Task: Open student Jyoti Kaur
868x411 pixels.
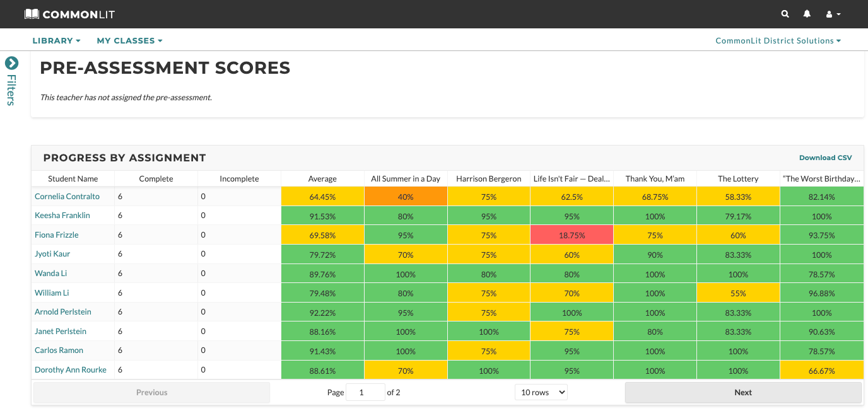Action: pyautogui.click(x=52, y=253)
